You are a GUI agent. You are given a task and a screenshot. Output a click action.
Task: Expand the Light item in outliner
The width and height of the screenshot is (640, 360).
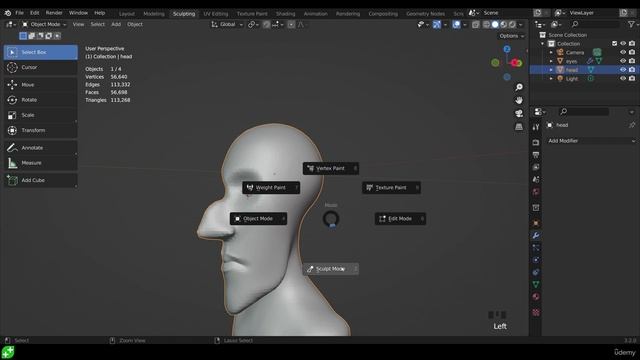pyautogui.click(x=551, y=78)
